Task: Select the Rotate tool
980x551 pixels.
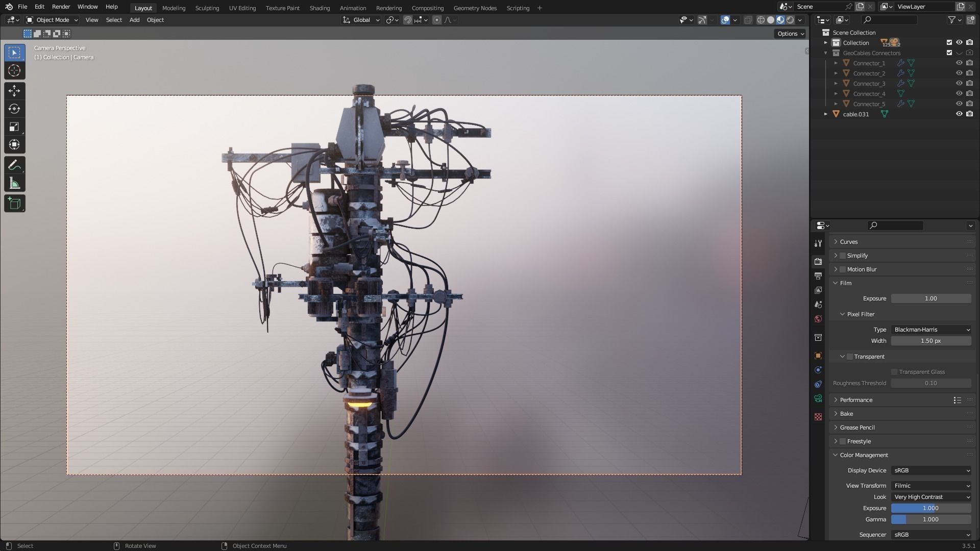Action: point(14,109)
